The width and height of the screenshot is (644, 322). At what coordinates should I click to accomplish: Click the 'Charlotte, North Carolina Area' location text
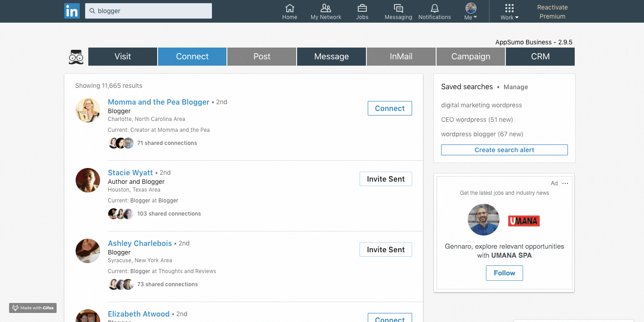tap(146, 119)
